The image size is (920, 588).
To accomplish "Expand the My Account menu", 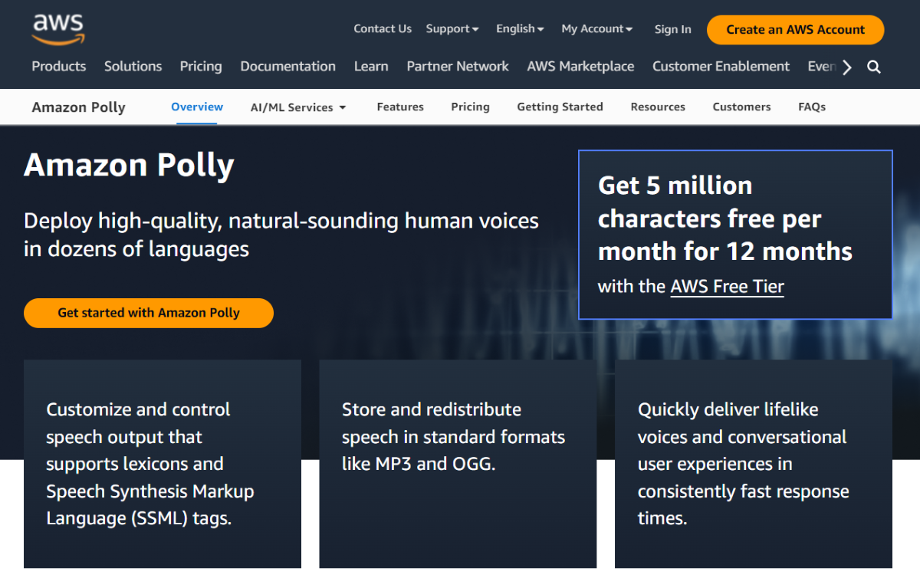I will coord(597,29).
